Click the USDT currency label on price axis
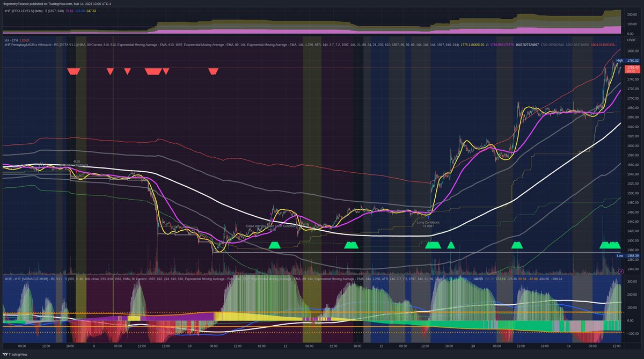The width and height of the screenshot is (644, 359). tap(631, 40)
